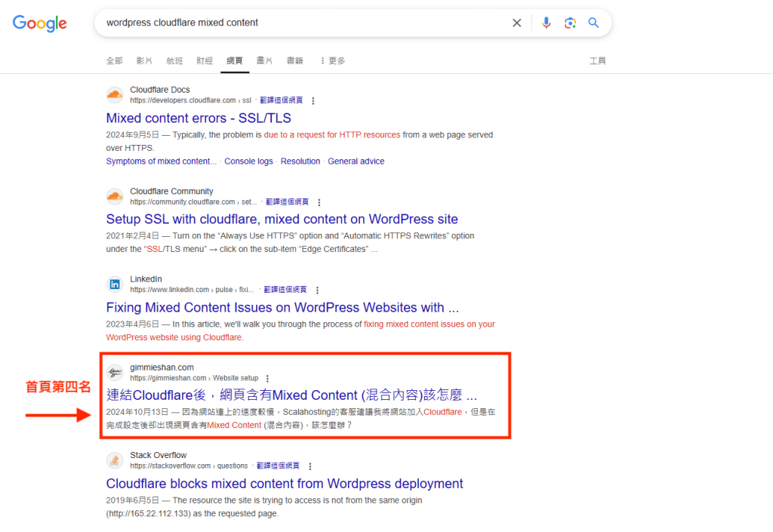
Task: Click gimmieshan.com site name
Action: point(162,367)
